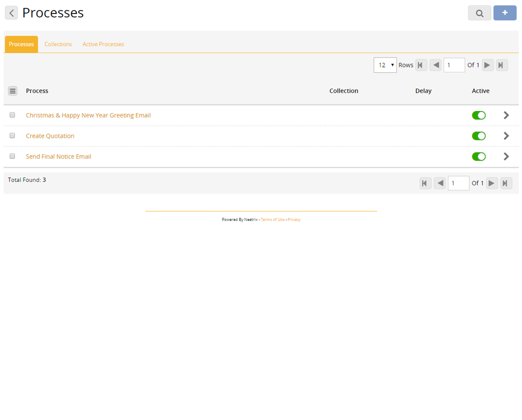Open the Terms of Use link
This screenshot has width=522, height=420.
(273, 219)
